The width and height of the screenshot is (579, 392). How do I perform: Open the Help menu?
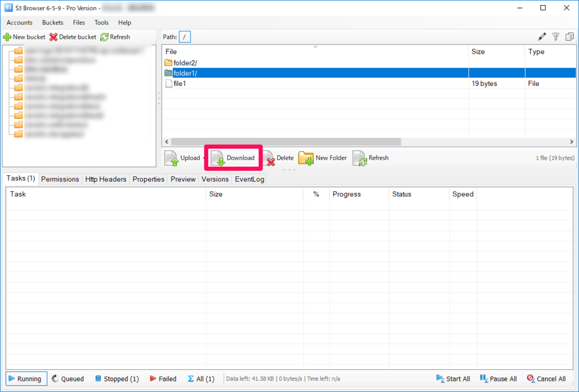click(124, 23)
